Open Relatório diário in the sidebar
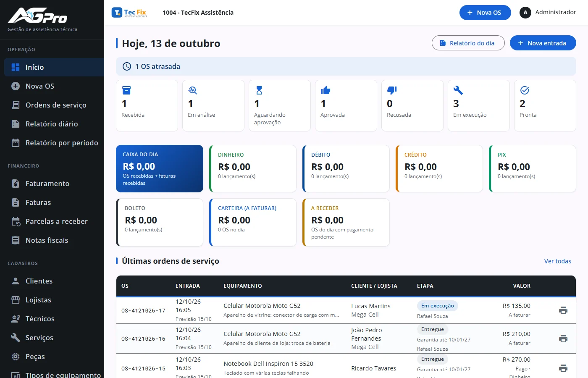588x378 pixels. (x=54, y=124)
